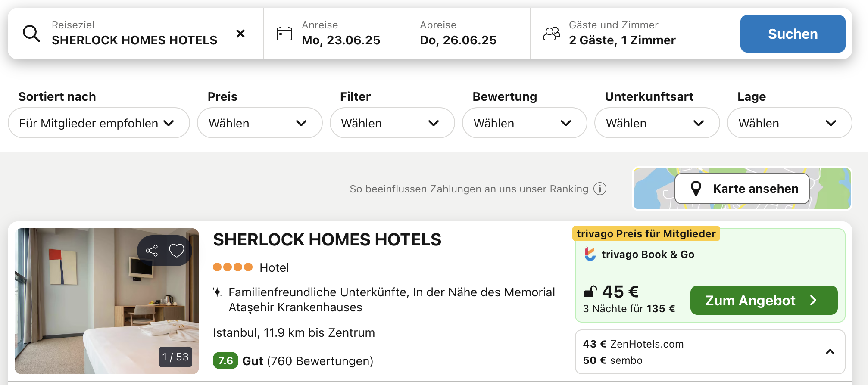Screen dimensions: 868x385
Task: Open the hotel room photo
Action: click(x=107, y=301)
